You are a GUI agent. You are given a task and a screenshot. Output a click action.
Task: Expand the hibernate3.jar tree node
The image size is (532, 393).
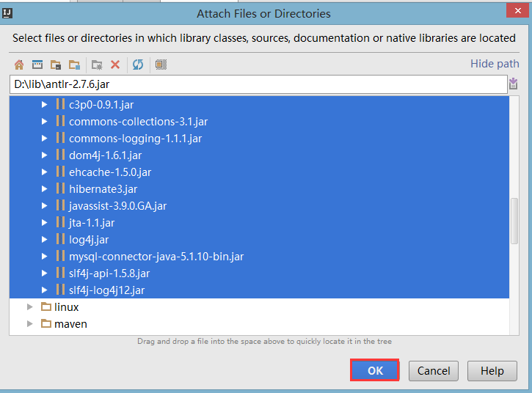coord(44,189)
